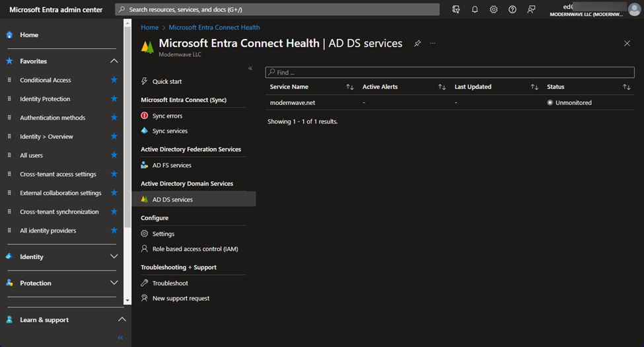644x347 pixels.
Task: Open the Cloud Shell icon in top bar
Action: point(456,9)
